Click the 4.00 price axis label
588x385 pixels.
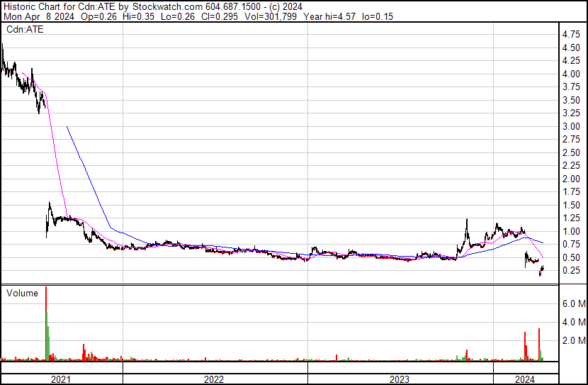coord(571,74)
